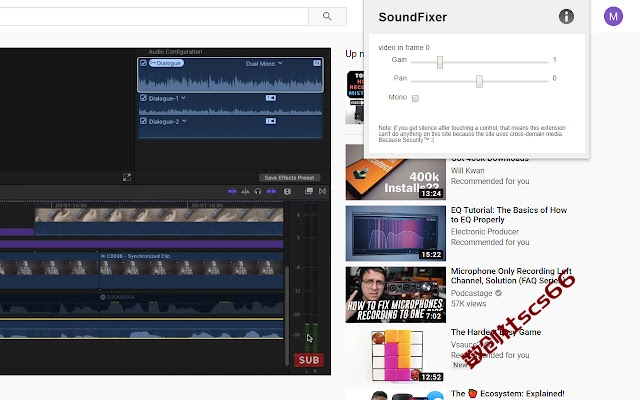Click the 57K views text
Image resolution: width=640 pixels, height=400 pixels.
[x=468, y=304]
